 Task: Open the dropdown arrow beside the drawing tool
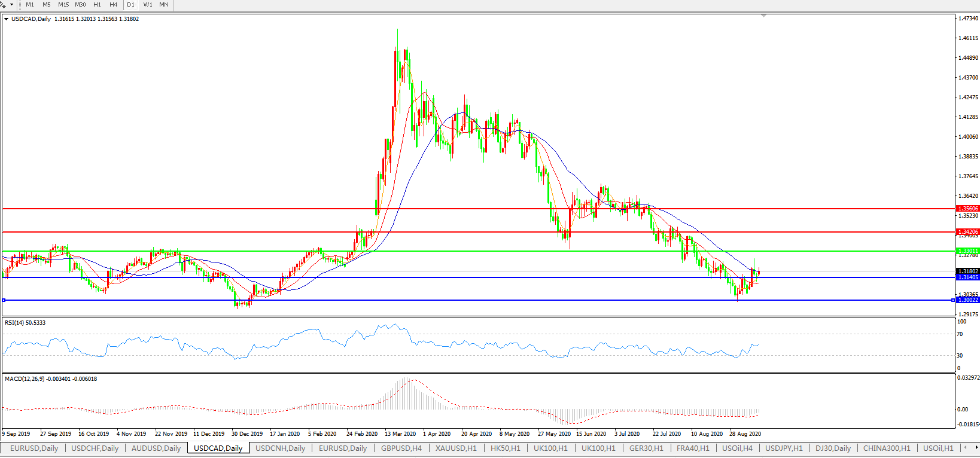(11, 5)
